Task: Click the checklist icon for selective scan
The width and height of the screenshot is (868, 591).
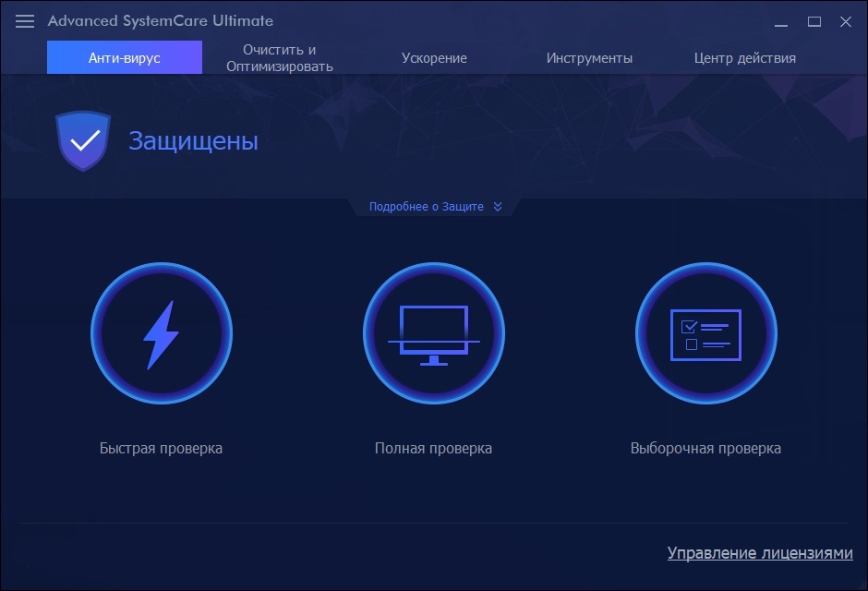Action: pyautogui.click(x=706, y=332)
